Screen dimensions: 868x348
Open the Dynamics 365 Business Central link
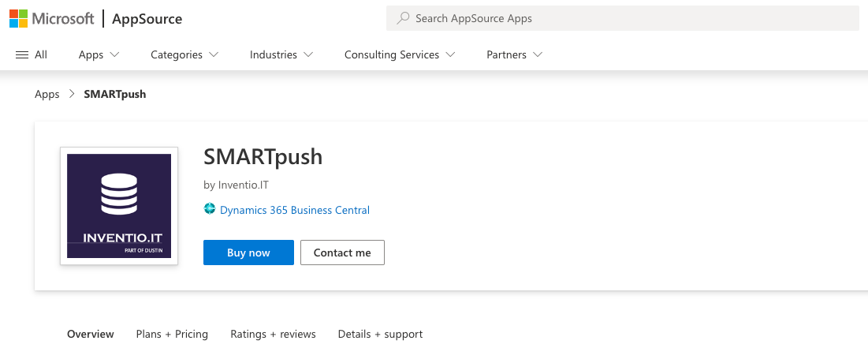(x=294, y=210)
